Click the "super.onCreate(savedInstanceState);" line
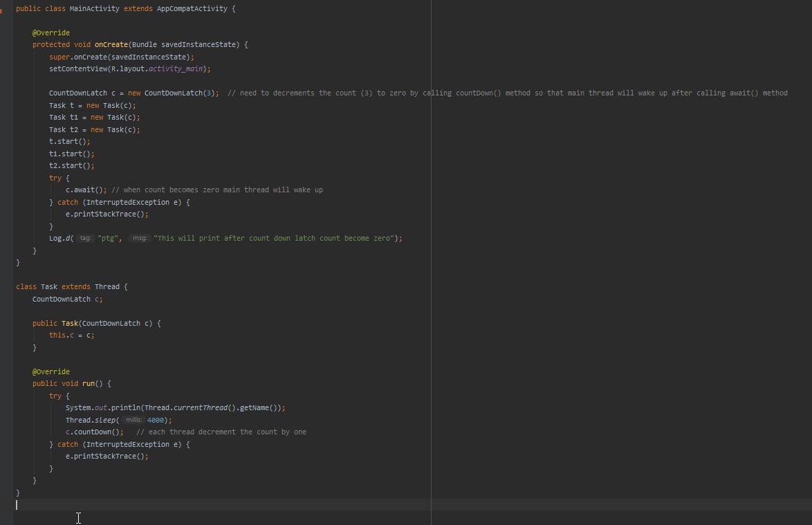 tap(121, 57)
